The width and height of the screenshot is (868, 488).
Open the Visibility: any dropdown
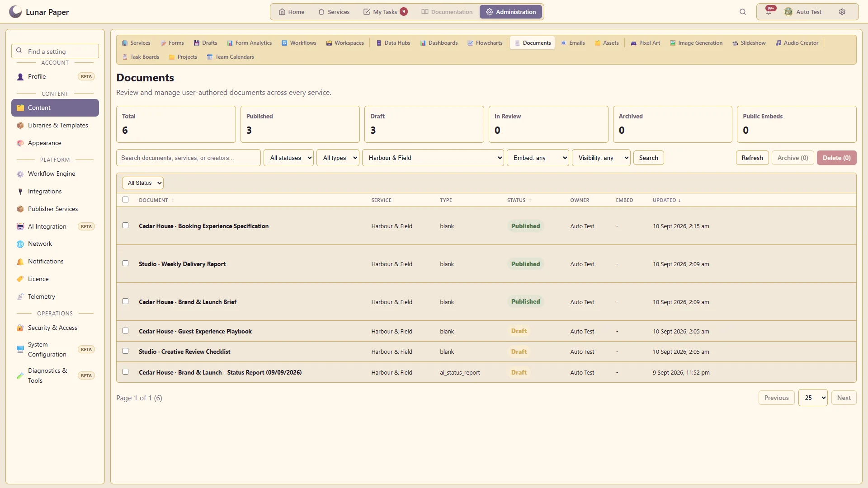(x=601, y=158)
